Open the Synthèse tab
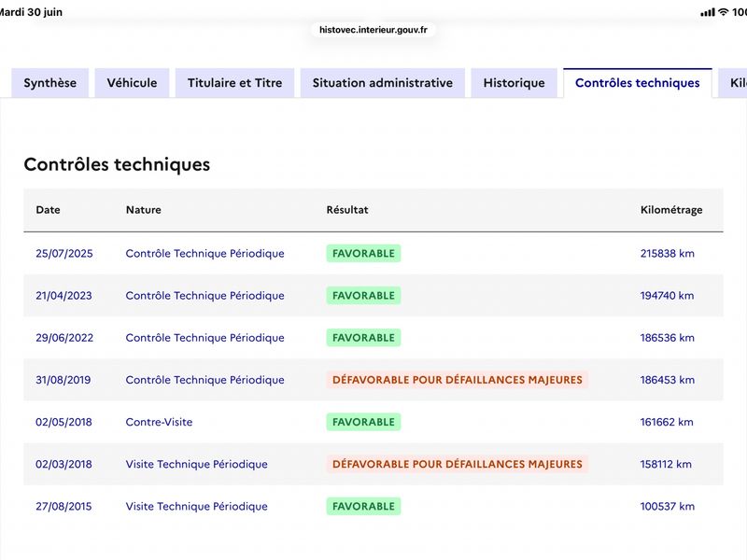 [x=50, y=83]
